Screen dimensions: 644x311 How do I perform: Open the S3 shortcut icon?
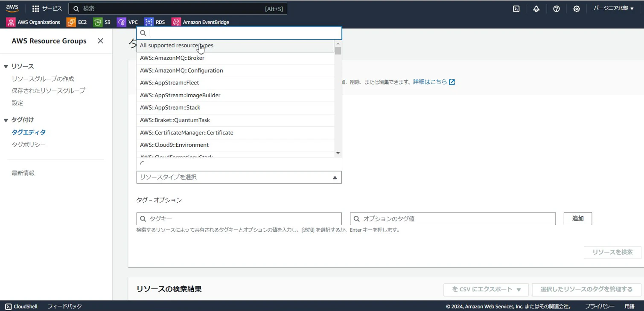coord(98,22)
